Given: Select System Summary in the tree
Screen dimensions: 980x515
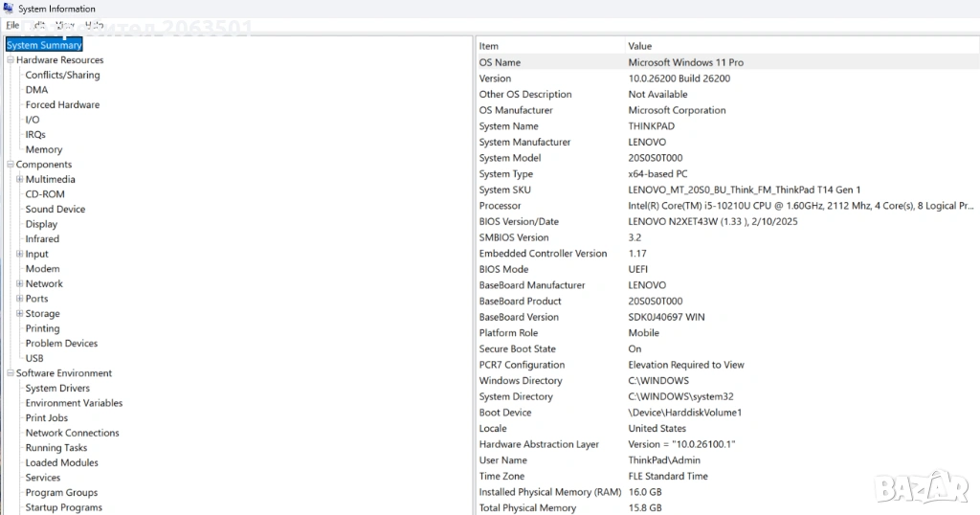Looking at the screenshot, I should 44,45.
